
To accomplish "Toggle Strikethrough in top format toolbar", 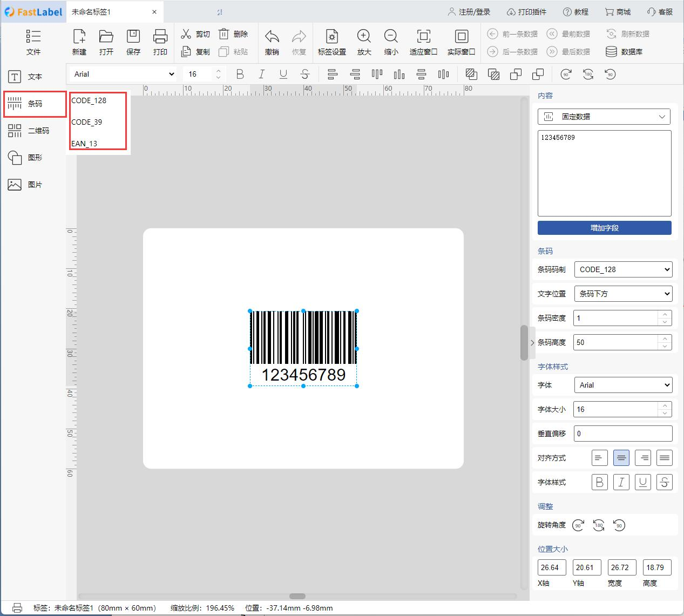I will click(305, 74).
